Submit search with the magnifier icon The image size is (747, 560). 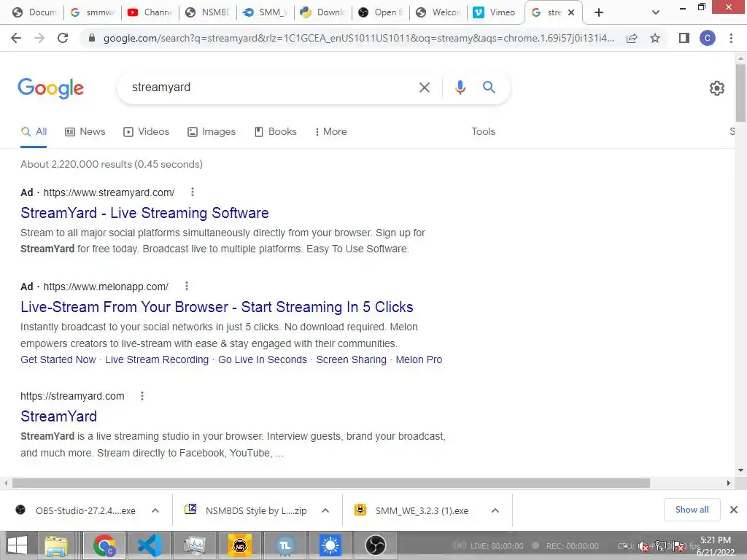pyautogui.click(x=489, y=87)
